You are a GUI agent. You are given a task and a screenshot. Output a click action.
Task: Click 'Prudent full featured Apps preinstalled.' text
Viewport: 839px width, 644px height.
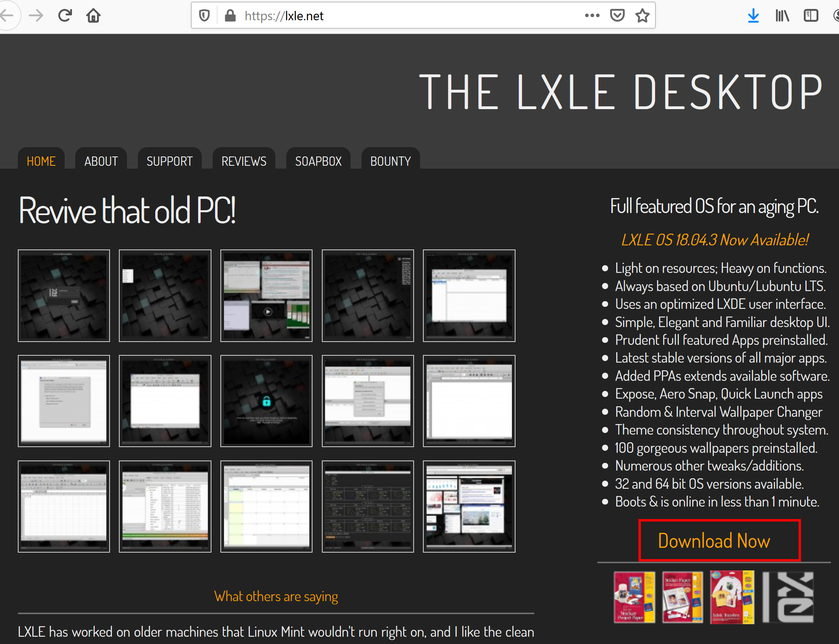(721, 340)
